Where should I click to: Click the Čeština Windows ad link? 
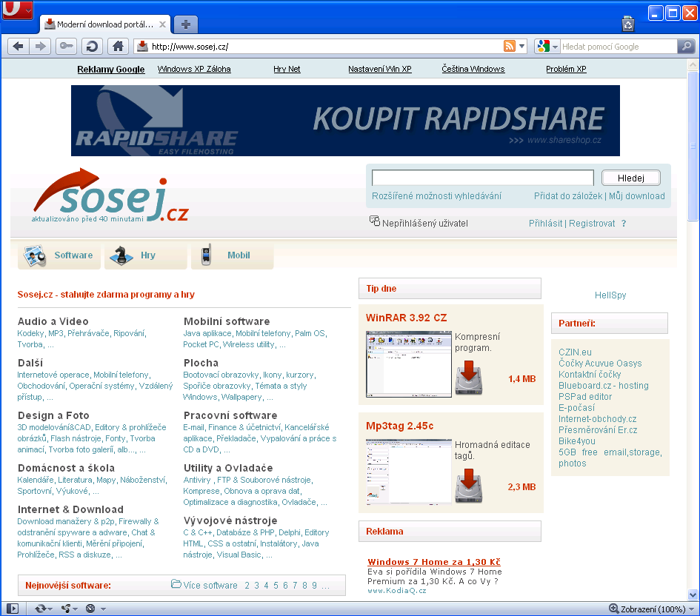point(473,69)
